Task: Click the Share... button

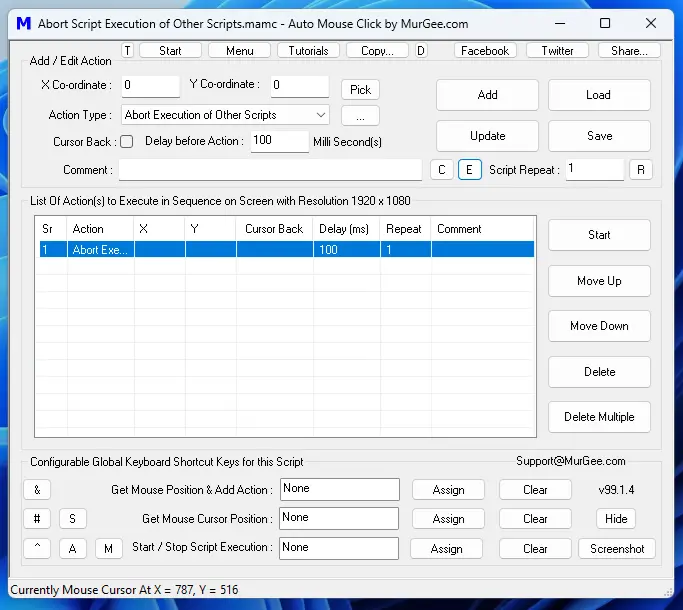Action: coord(629,51)
